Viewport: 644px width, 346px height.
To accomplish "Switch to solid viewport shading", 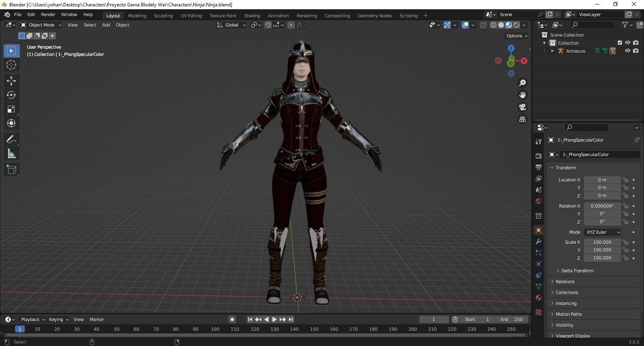I will [x=501, y=25].
